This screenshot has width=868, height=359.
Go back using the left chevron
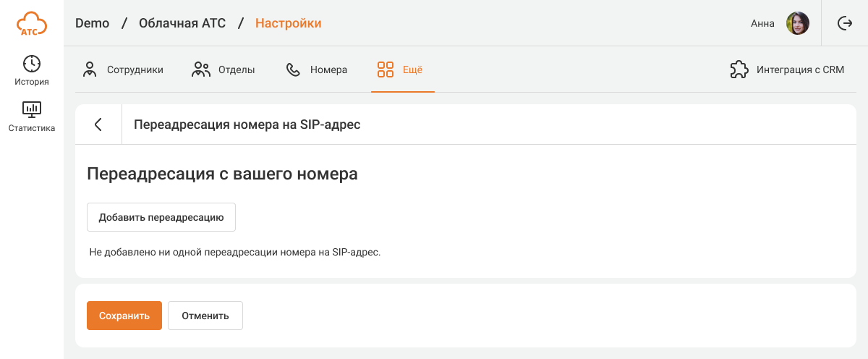tap(98, 124)
